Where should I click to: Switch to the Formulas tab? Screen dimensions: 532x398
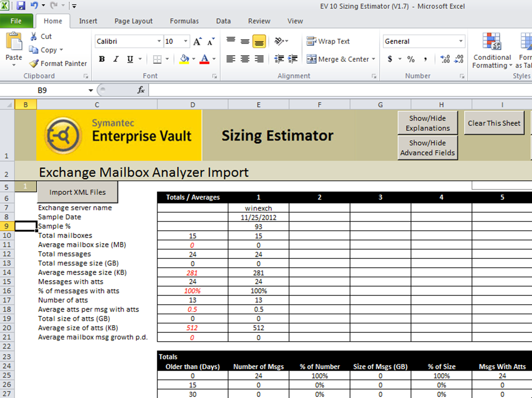(x=184, y=21)
